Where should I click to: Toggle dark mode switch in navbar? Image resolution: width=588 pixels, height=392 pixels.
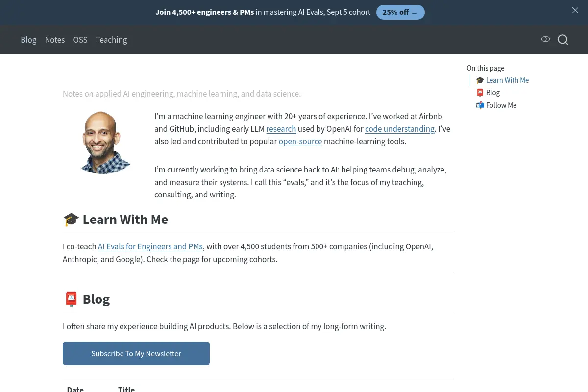pyautogui.click(x=545, y=39)
